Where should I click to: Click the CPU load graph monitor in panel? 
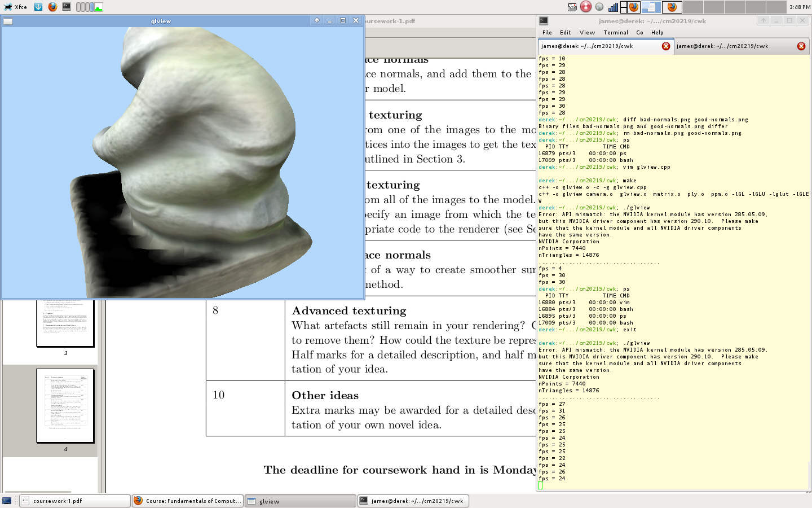[99, 7]
